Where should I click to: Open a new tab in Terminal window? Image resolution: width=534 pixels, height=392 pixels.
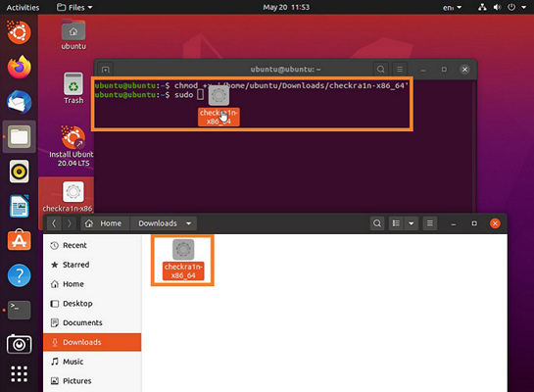[106, 70]
